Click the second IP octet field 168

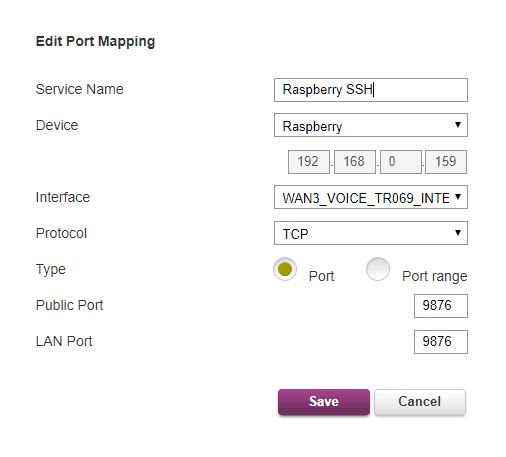coord(355,162)
